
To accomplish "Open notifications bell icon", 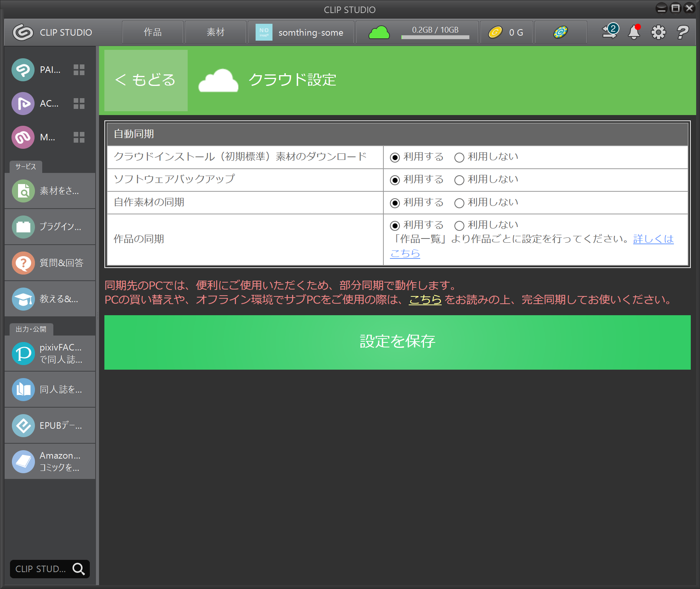I will 634,32.
